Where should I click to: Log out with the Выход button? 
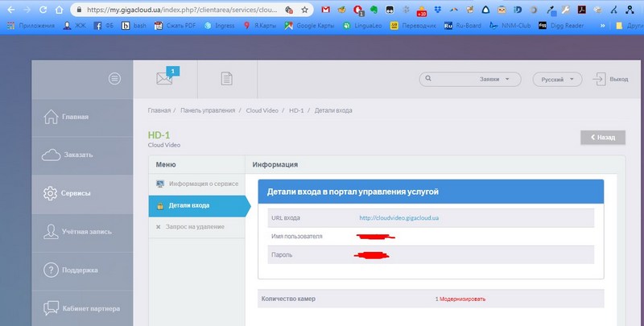610,79
